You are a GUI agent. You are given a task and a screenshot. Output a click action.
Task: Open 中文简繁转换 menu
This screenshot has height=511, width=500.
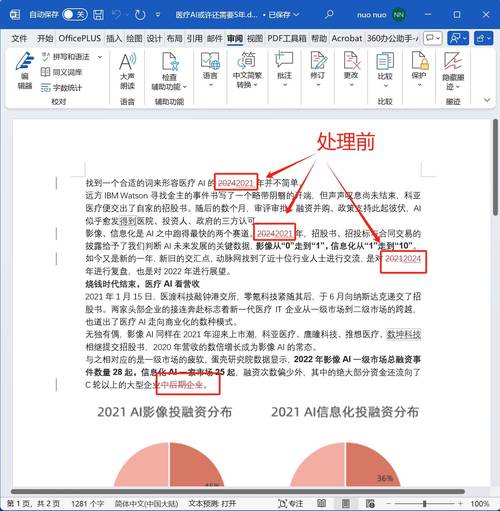pos(247,71)
